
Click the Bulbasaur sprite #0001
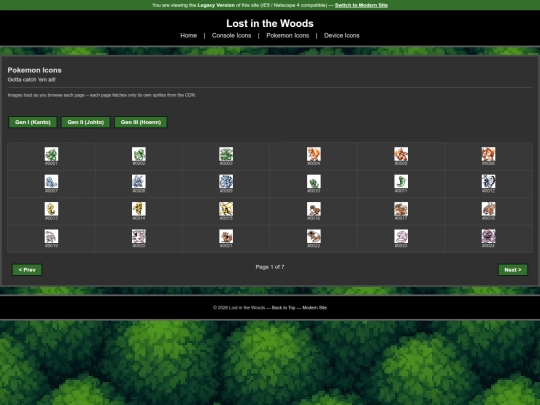tap(51, 154)
